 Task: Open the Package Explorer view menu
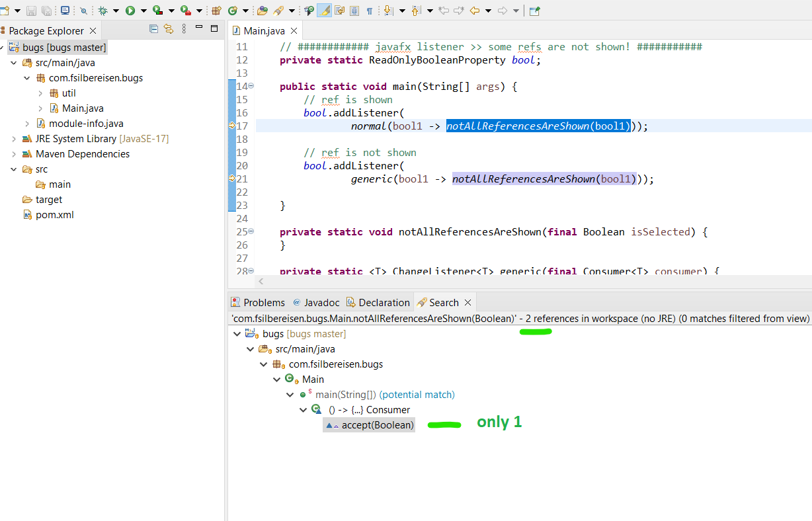click(184, 30)
